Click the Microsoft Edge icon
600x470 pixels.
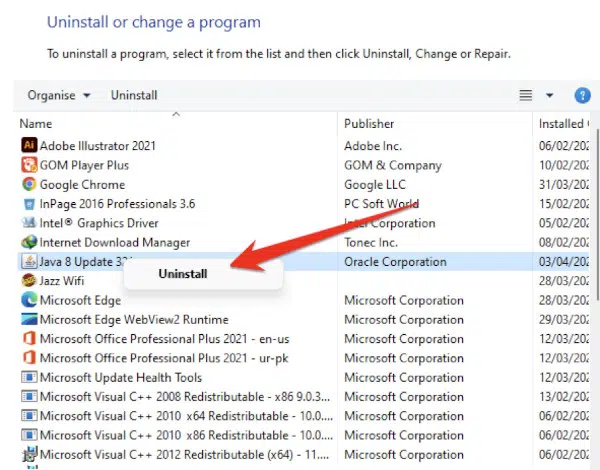[x=29, y=300]
